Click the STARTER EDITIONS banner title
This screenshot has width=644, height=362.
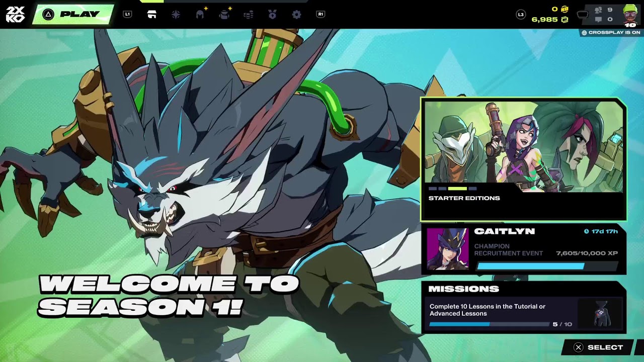coord(464,198)
